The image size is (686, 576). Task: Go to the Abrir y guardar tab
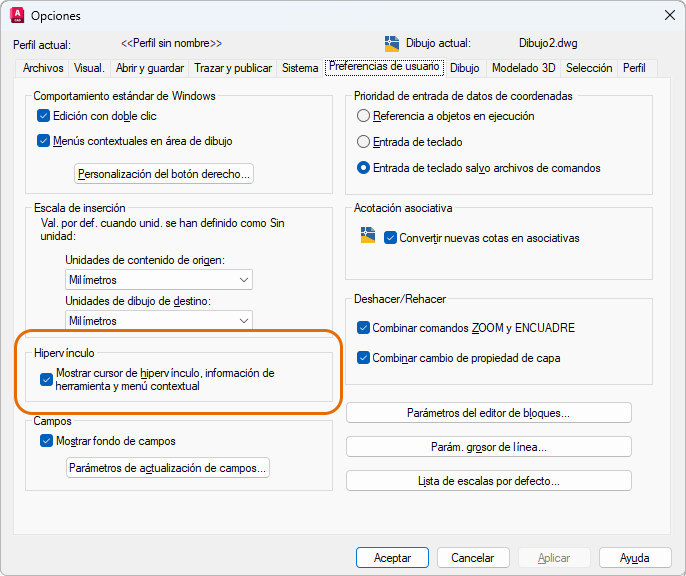[150, 68]
